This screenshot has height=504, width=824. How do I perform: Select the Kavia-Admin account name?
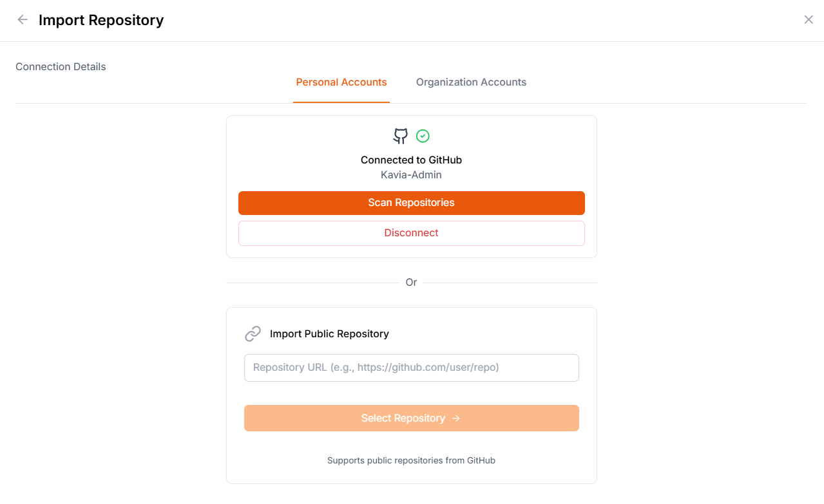coord(411,175)
